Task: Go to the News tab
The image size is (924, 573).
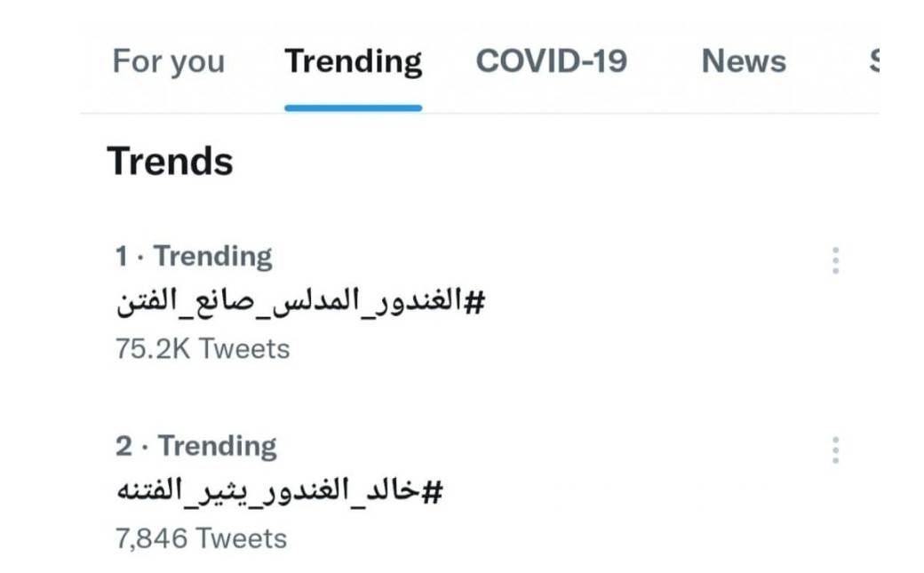Action: click(744, 61)
